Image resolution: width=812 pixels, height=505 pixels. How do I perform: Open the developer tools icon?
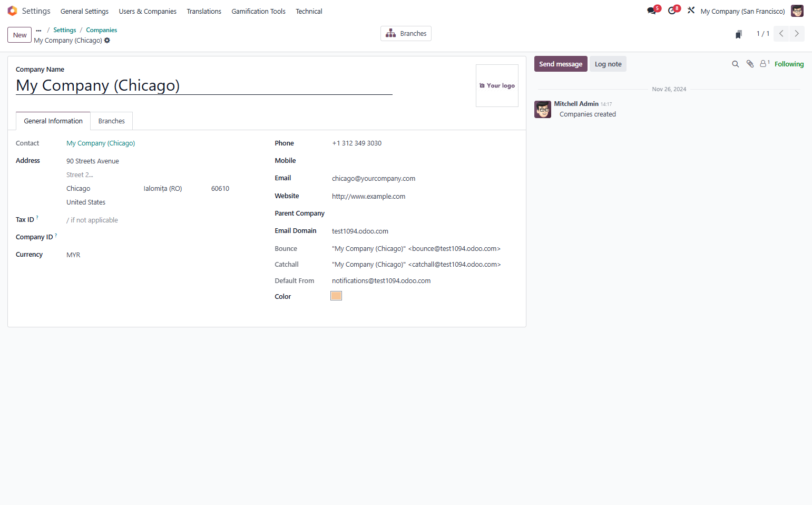[x=691, y=11]
